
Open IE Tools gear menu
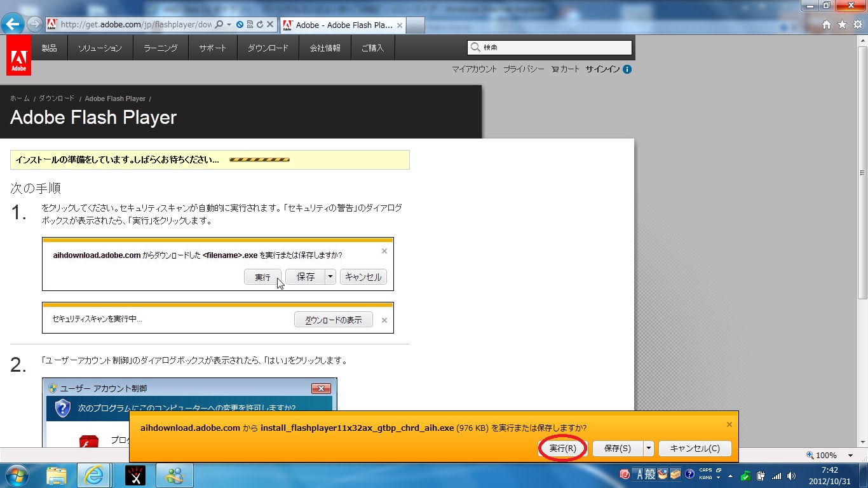857,25
